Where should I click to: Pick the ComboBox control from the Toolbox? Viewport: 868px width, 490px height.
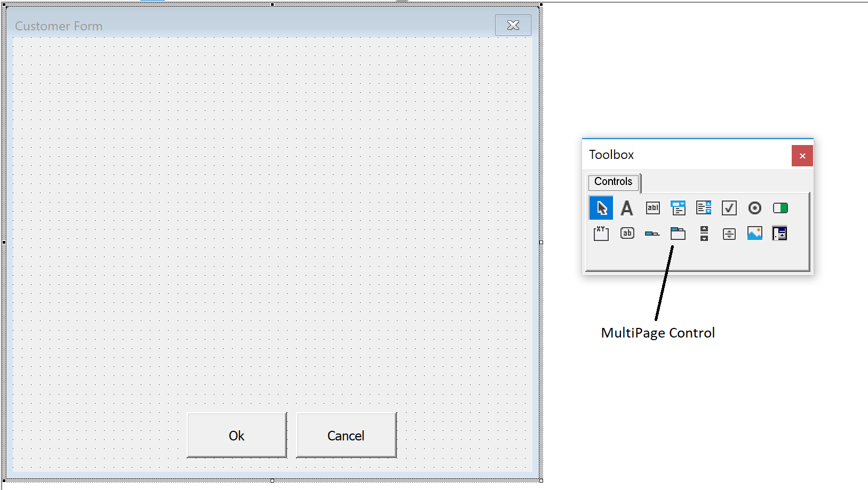click(x=678, y=208)
